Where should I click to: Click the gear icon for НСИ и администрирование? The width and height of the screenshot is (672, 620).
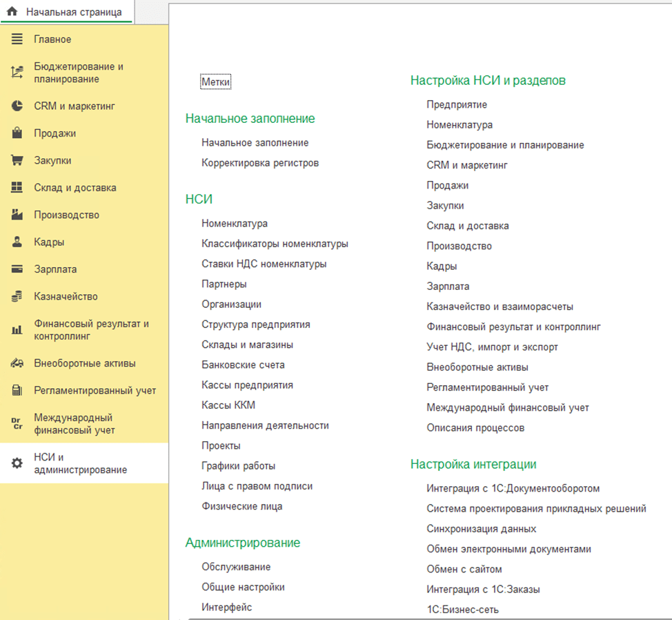(17, 463)
